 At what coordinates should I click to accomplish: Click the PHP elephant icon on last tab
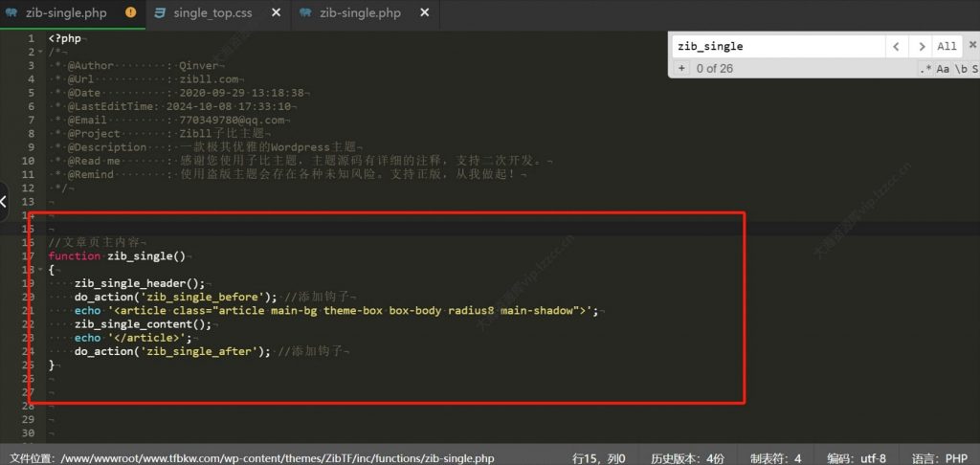click(x=305, y=12)
